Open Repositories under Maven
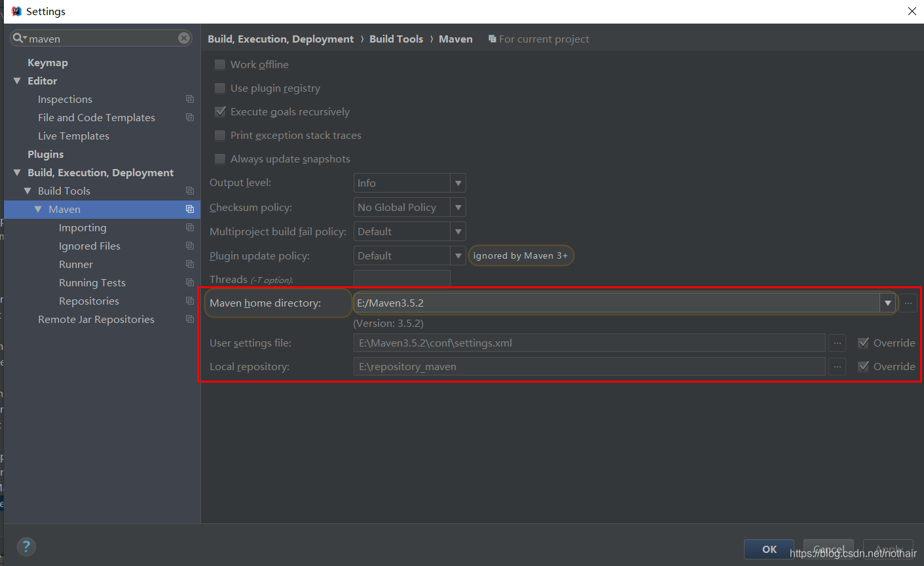The height and width of the screenshot is (566, 924). (89, 301)
